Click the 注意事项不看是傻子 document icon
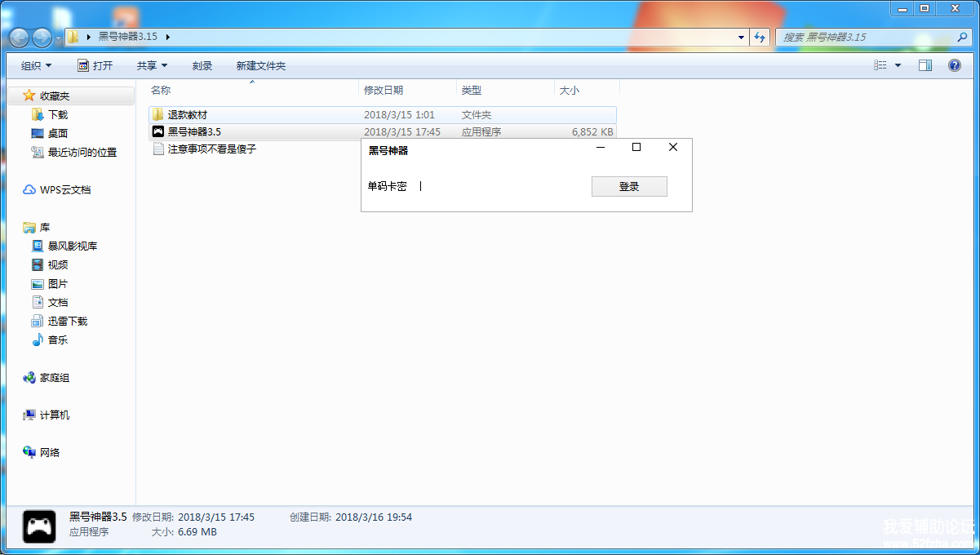980x555 pixels. [158, 149]
